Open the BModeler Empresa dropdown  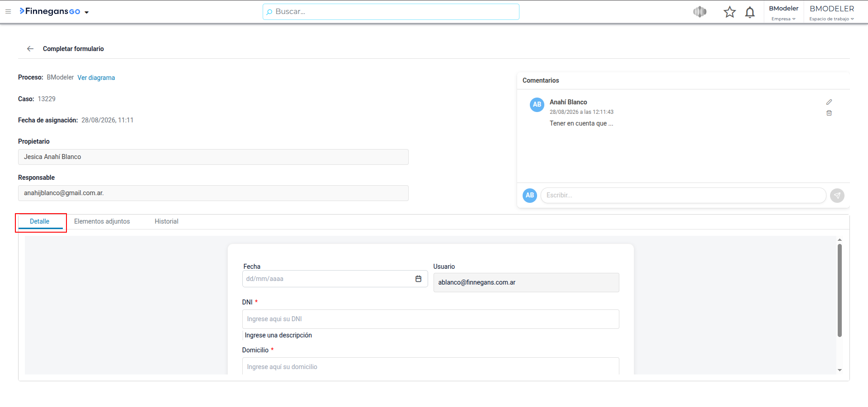783,13
